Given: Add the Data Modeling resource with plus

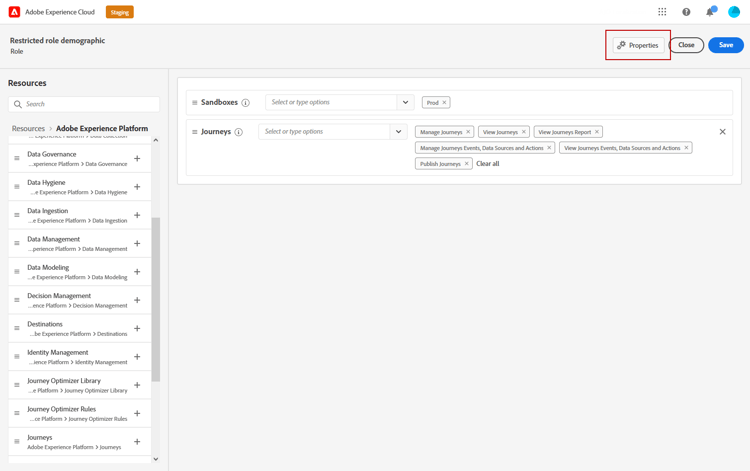Looking at the screenshot, I should tap(137, 272).
